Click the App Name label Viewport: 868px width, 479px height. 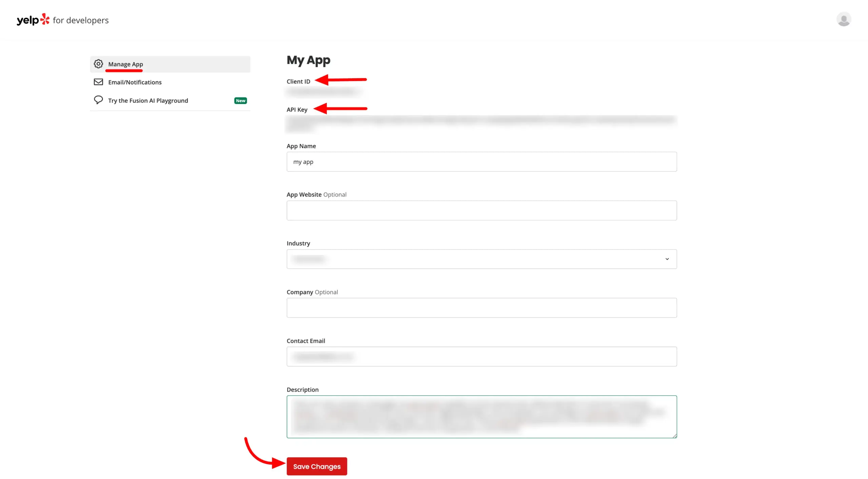coord(301,146)
